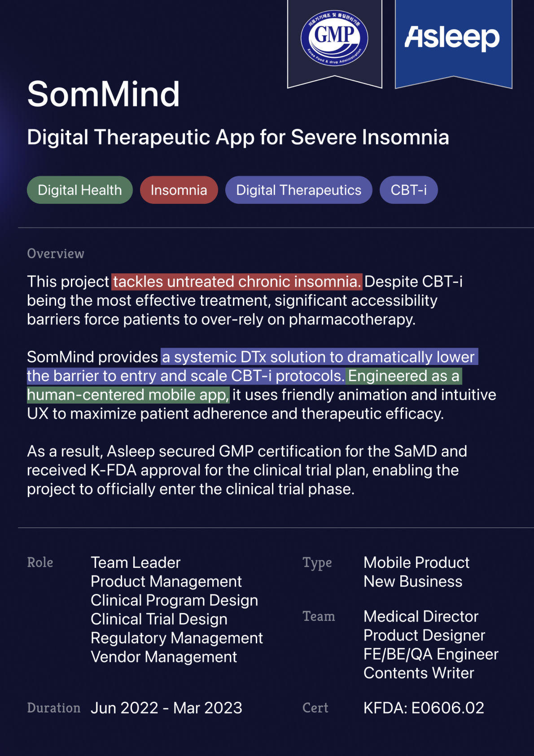Click the SomMind project title
This screenshot has height=756, width=534.
click(103, 94)
